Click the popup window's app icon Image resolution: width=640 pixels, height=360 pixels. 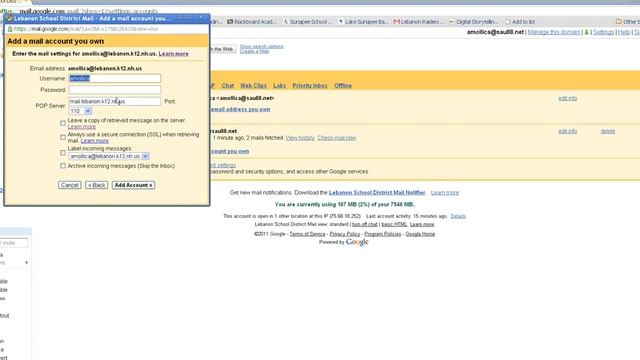pyautogui.click(x=9, y=18)
